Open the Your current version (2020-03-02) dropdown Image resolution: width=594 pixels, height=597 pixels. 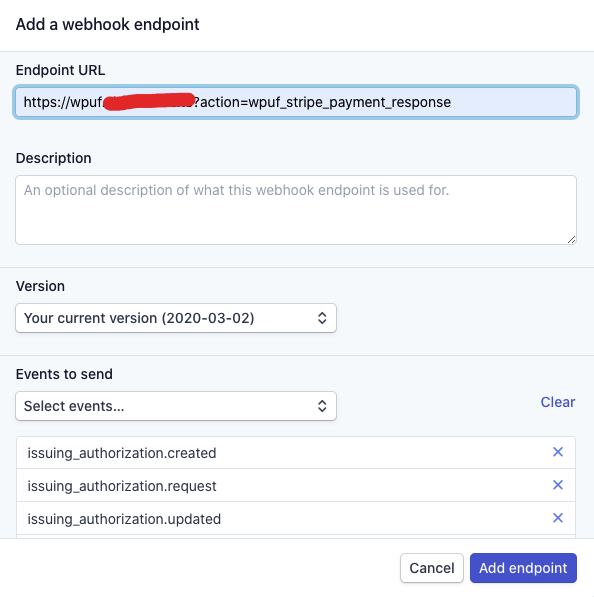pos(176,318)
